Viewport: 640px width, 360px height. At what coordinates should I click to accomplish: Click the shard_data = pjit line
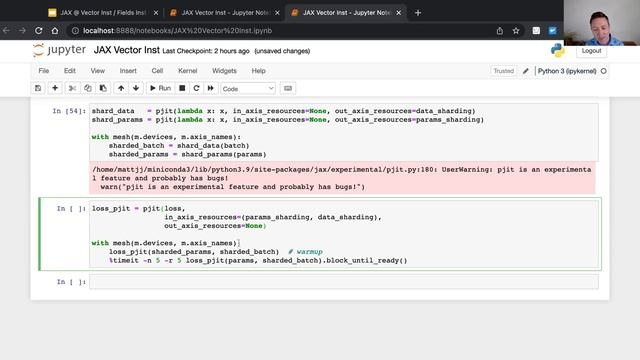point(283,111)
